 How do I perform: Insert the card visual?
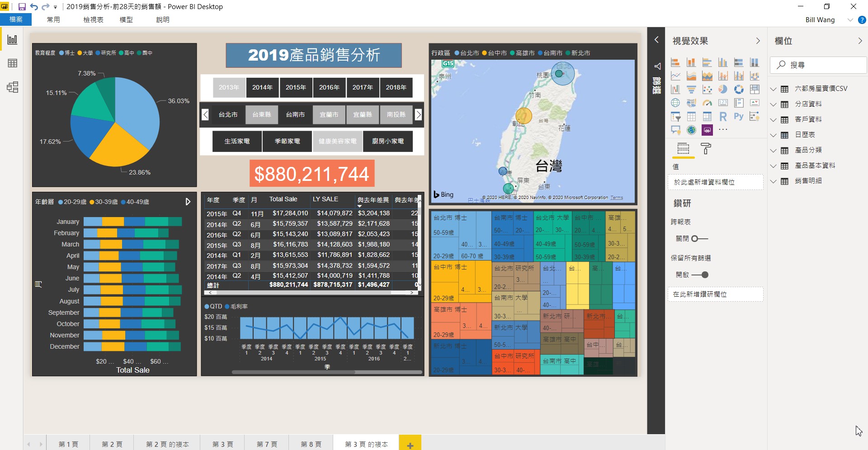(x=723, y=103)
